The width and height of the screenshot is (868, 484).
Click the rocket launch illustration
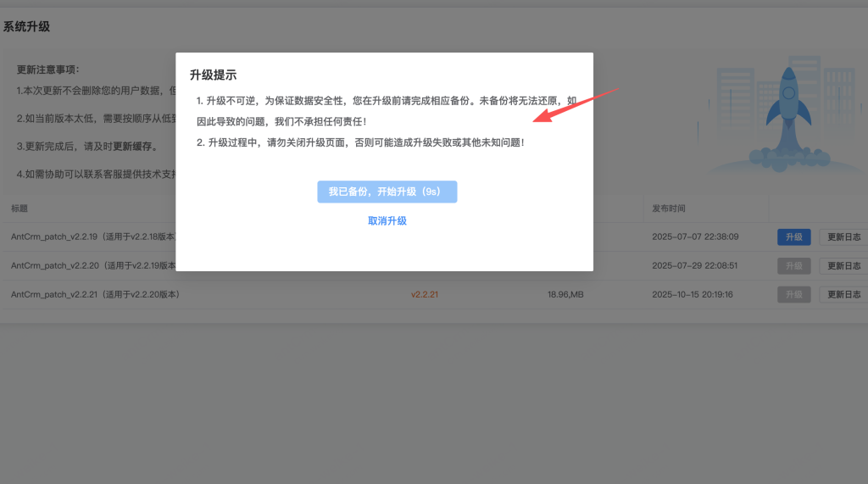point(785,114)
